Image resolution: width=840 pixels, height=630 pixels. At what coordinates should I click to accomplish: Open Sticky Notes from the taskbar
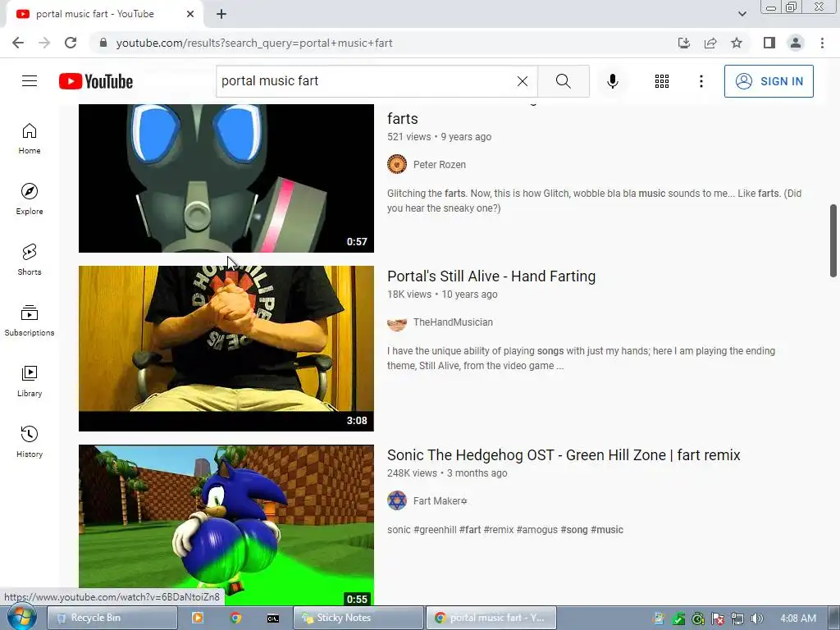click(x=358, y=618)
